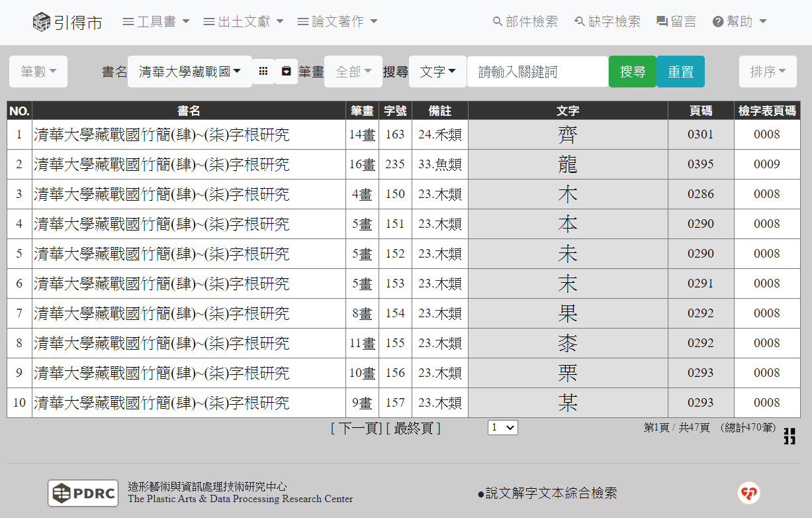Expand the 幫助 help menu
The height and width of the screenshot is (518, 812).
(x=740, y=22)
